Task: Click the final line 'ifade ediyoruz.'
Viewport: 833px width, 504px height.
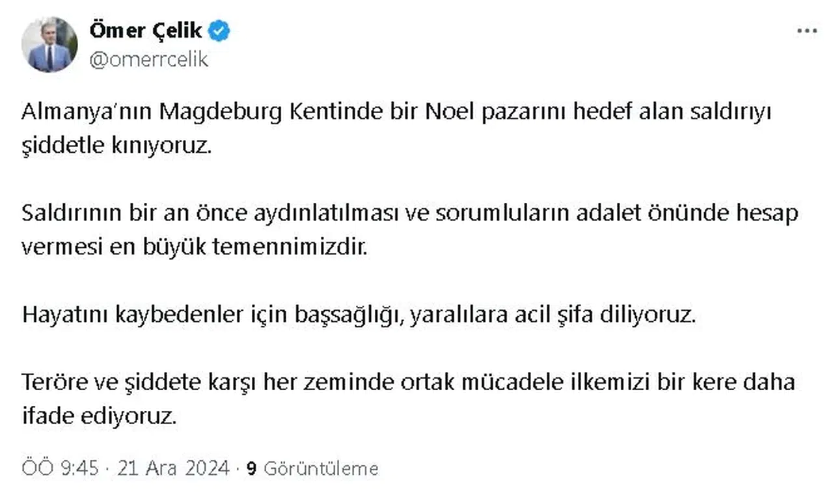Action: pos(99,417)
